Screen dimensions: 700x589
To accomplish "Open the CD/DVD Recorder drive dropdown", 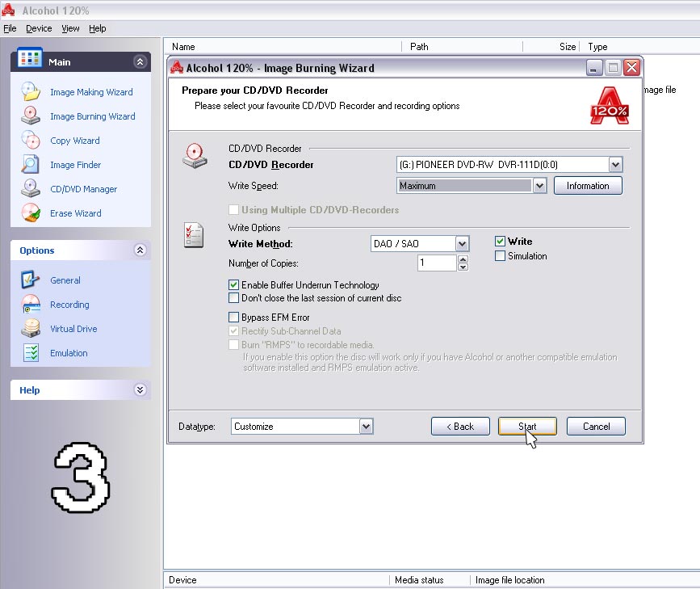I will 615,165.
